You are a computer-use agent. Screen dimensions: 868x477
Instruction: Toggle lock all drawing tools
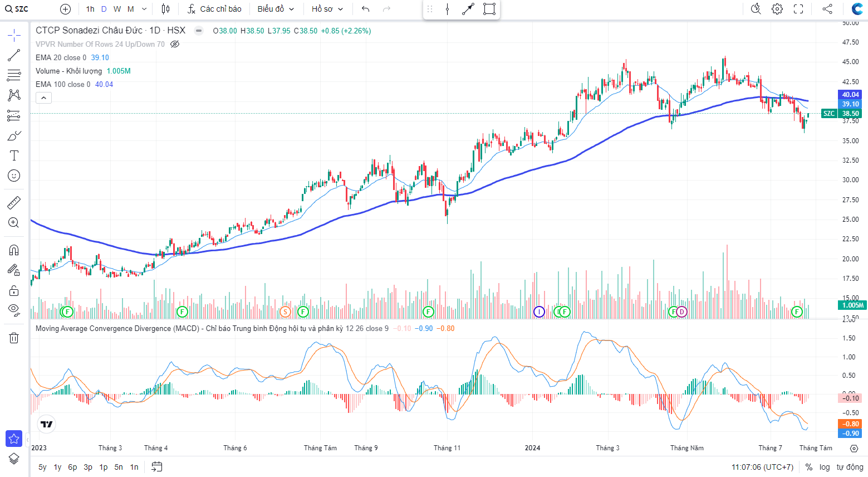[14, 290]
